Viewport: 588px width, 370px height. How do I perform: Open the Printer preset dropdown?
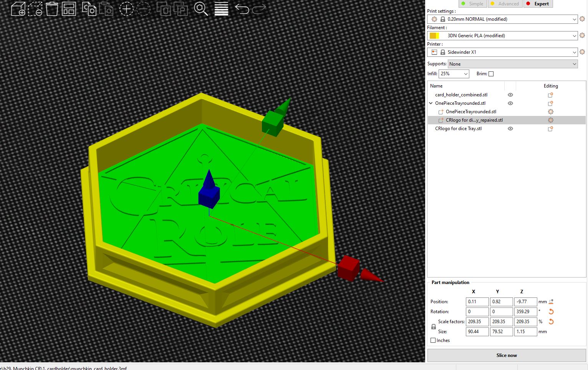pos(502,52)
